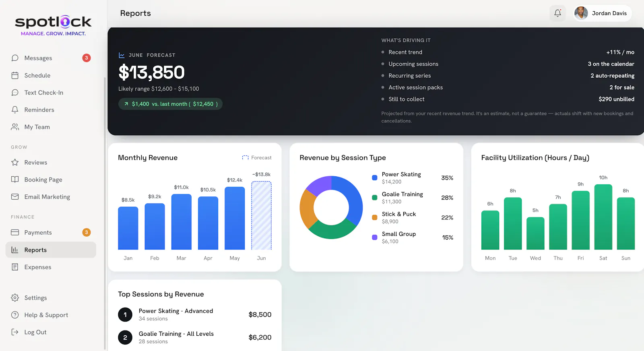Click the Expenses receipt icon

point(15,267)
